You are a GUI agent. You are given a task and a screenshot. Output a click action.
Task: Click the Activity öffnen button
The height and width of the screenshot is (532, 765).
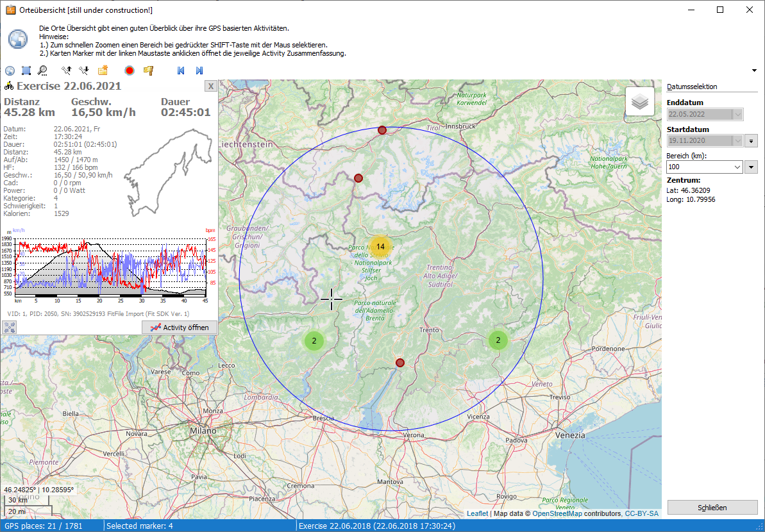pyautogui.click(x=180, y=327)
